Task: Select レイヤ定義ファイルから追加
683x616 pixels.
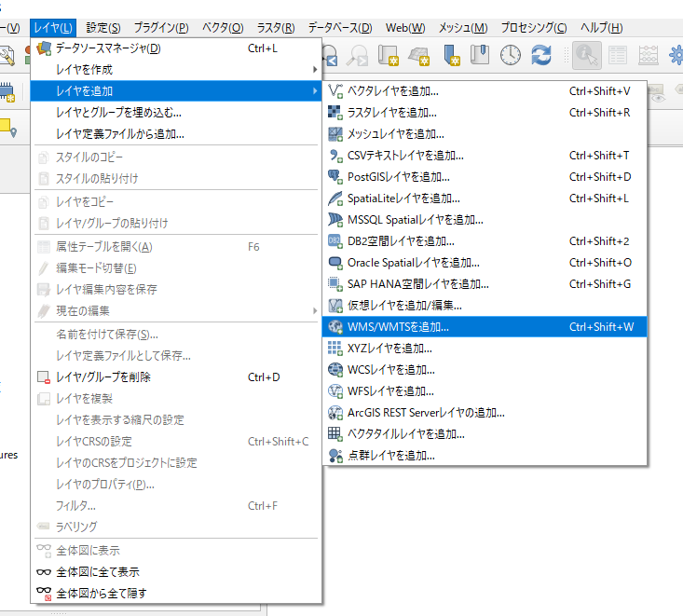Action: [x=176, y=134]
